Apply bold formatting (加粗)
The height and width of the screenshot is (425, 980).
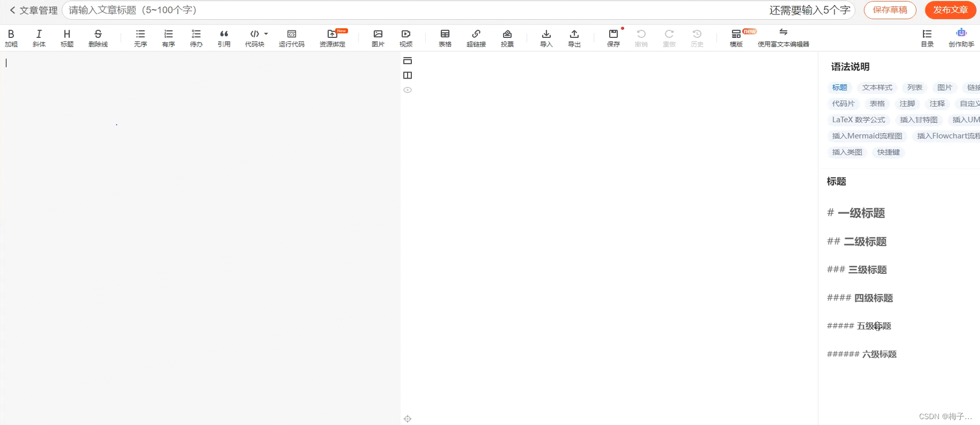[11, 38]
